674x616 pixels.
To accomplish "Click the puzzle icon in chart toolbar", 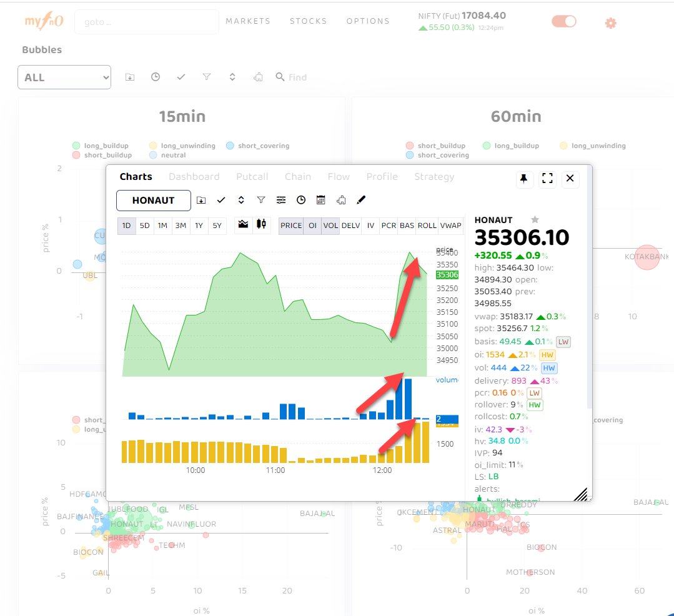I will [341, 200].
